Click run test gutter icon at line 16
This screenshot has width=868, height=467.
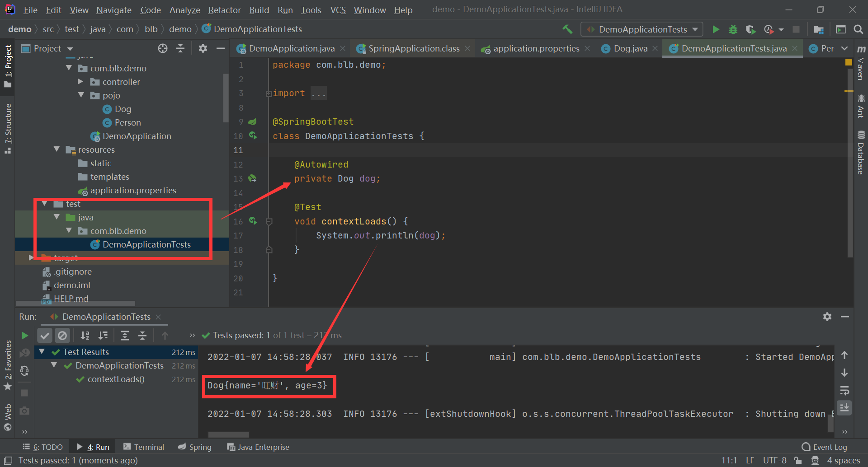click(253, 221)
